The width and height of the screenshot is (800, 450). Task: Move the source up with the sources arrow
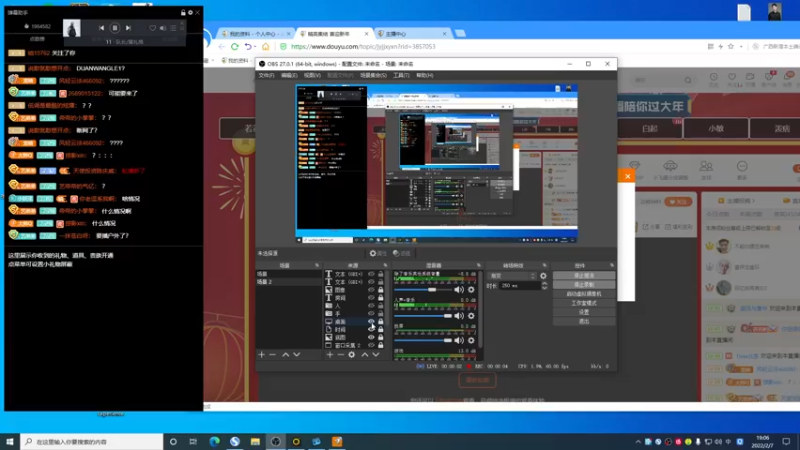click(x=365, y=355)
